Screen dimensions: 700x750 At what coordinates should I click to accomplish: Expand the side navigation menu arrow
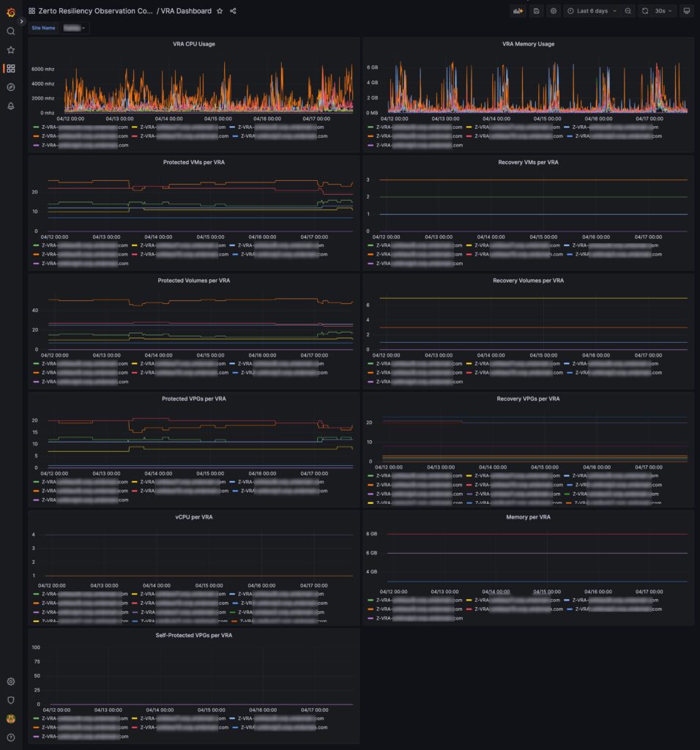pyautogui.click(x=21, y=21)
